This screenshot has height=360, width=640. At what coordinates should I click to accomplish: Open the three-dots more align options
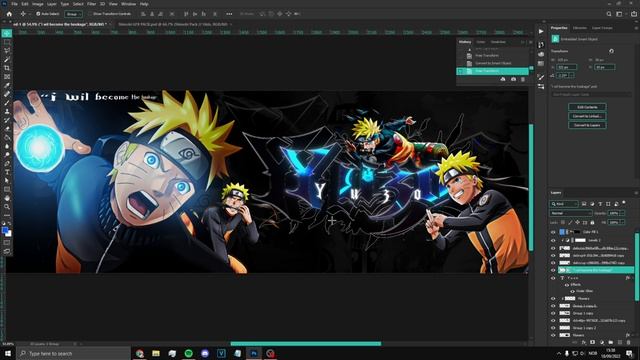pyautogui.click(x=229, y=14)
